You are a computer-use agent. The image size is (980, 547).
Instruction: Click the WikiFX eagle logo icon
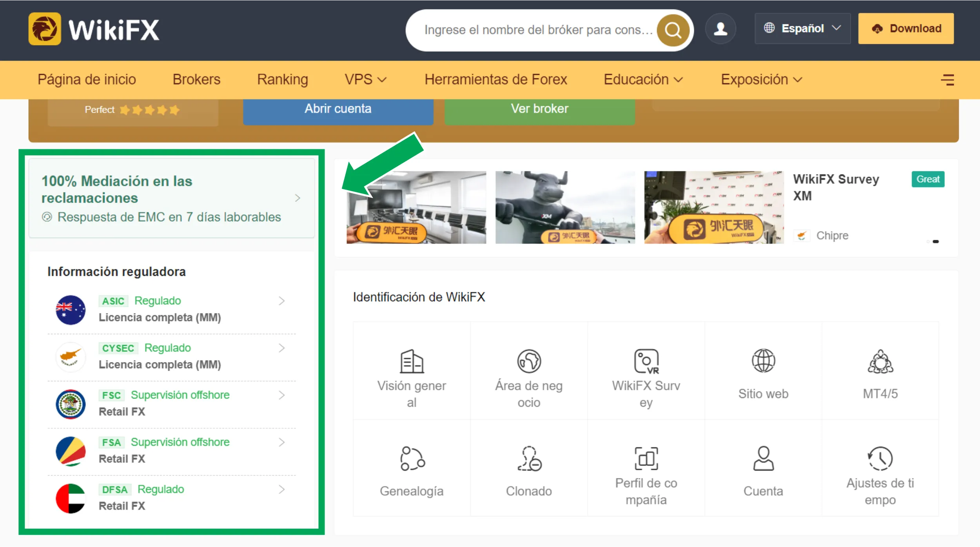[45, 29]
